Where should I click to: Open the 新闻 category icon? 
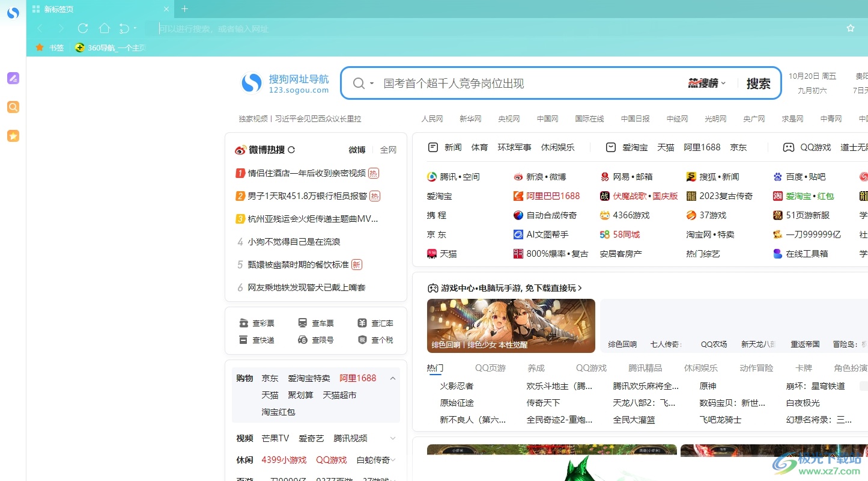(x=432, y=147)
